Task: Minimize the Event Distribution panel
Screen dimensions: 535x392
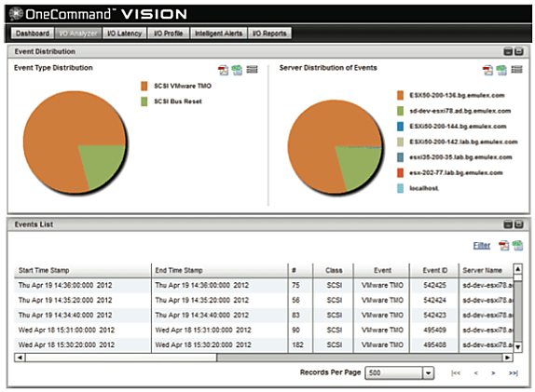Action: pos(508,52)
